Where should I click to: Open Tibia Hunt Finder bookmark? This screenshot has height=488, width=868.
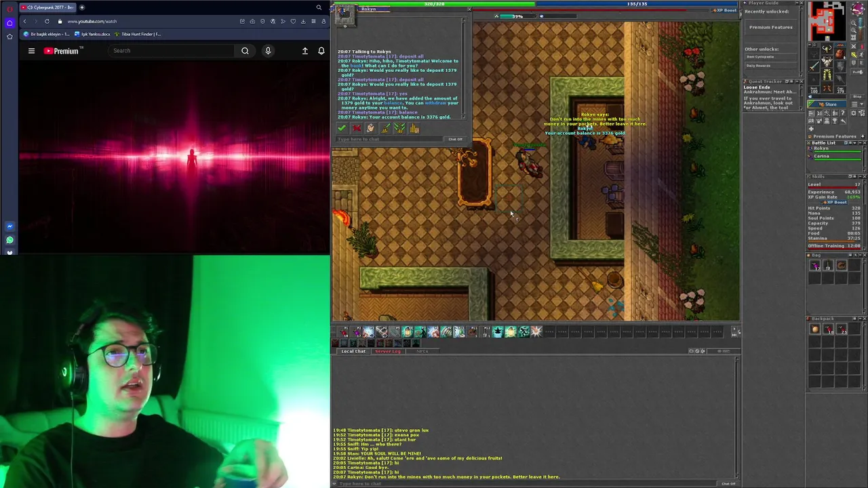[x=138, y=34]
